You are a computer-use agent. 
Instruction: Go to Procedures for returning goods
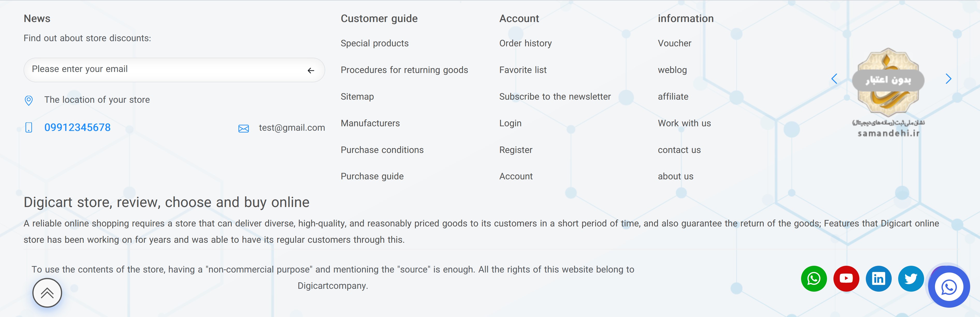point(404,70)
